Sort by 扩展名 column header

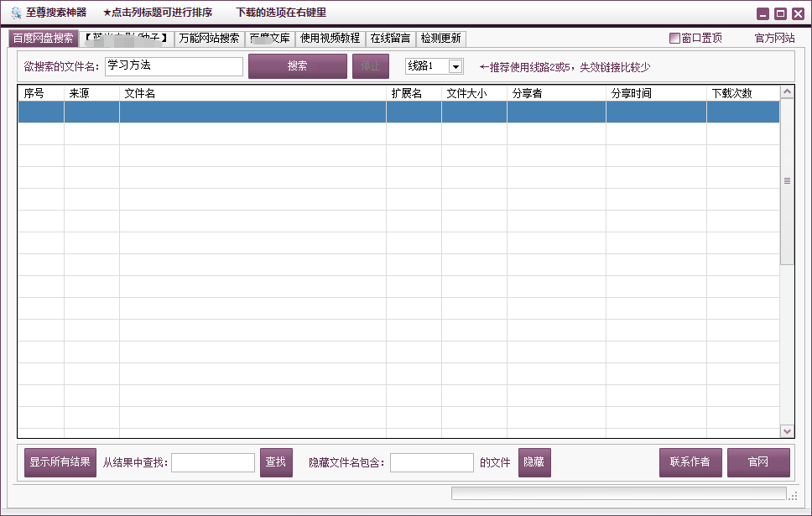tap(414, 93)
